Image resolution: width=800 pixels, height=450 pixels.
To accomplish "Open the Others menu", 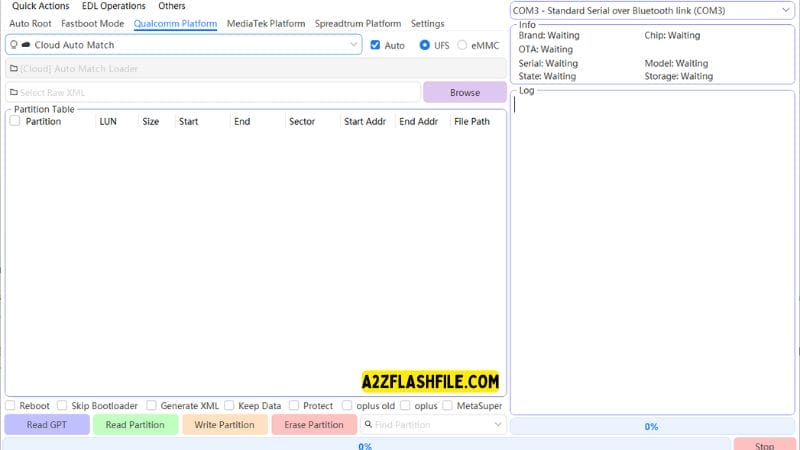I will pos(171,6).
